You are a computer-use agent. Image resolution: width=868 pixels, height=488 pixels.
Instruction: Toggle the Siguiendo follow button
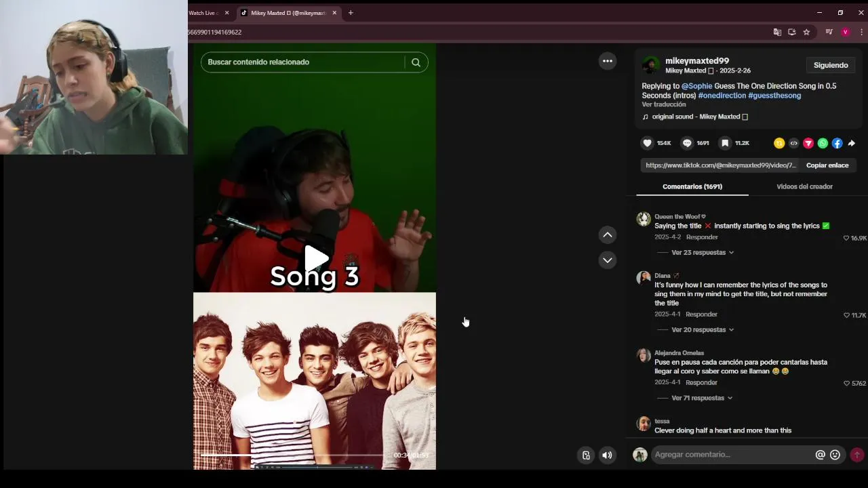click(x=831, y=65)
